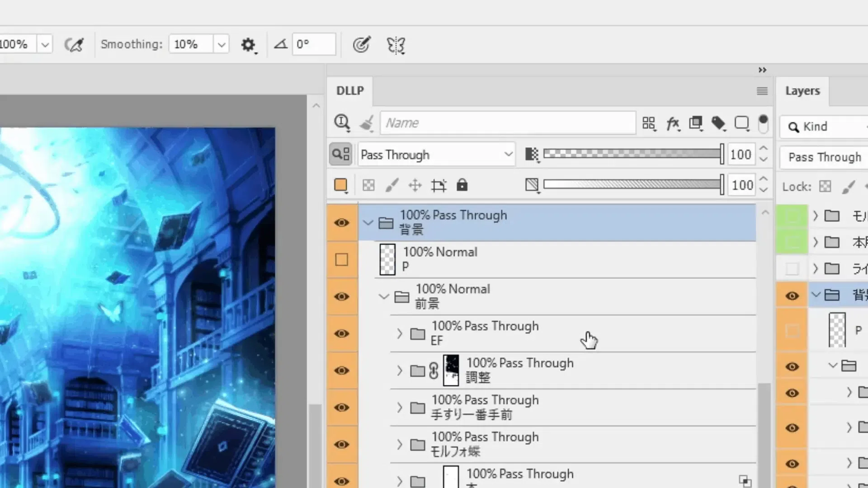
Task: Click the link mask chain icon on 調整
Action: click(x=434, y=371)
